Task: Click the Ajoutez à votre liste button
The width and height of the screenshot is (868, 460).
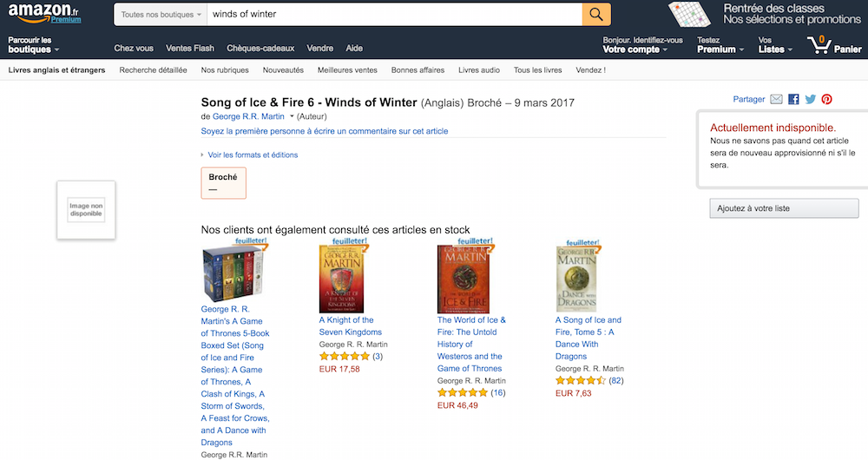Action: click(x=784, y=208)
